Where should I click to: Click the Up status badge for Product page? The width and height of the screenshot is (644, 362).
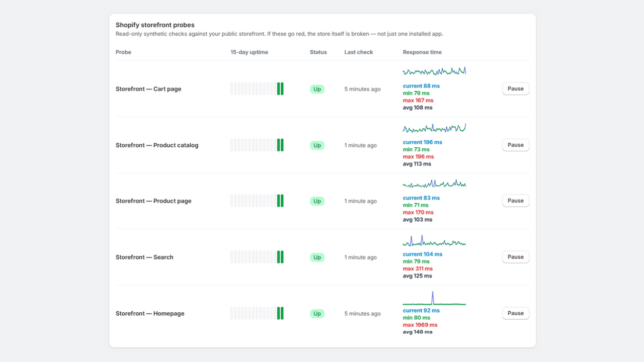click(317, 201)
